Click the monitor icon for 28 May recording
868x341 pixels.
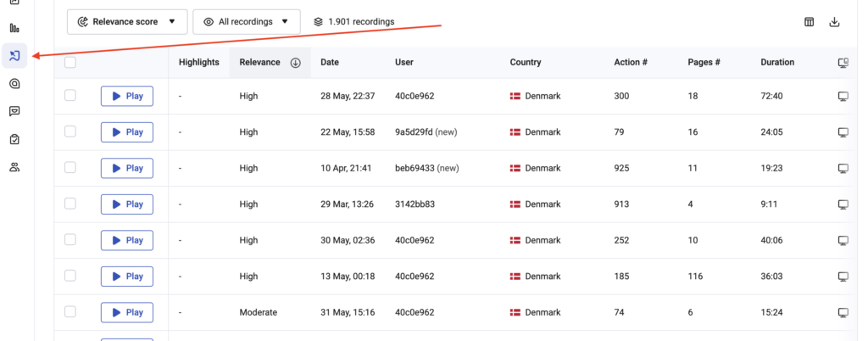pyautogui.click(x=843, y=97)
